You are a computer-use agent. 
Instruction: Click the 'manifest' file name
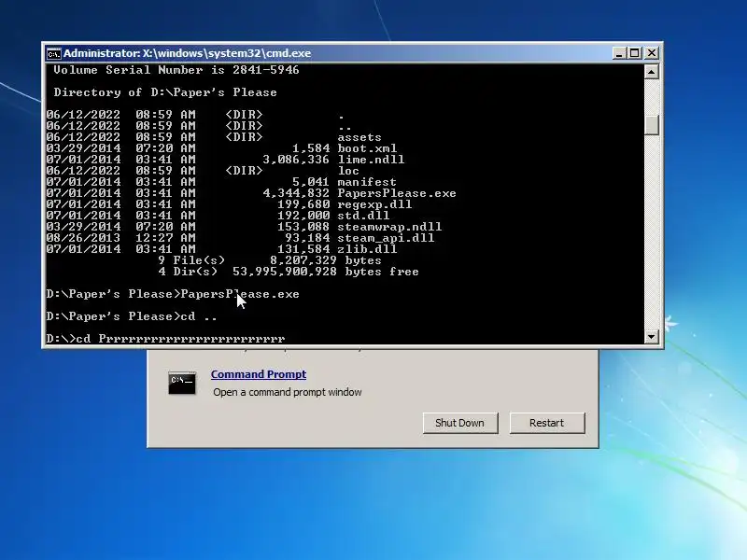367,182
